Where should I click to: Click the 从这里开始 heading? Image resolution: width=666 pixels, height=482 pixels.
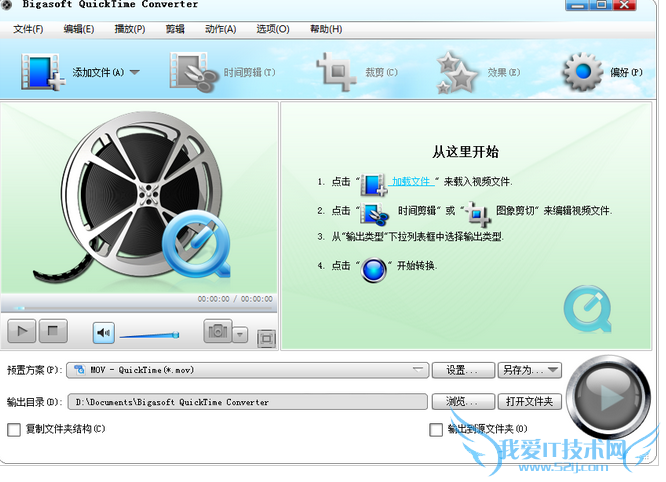click(466, 152)
